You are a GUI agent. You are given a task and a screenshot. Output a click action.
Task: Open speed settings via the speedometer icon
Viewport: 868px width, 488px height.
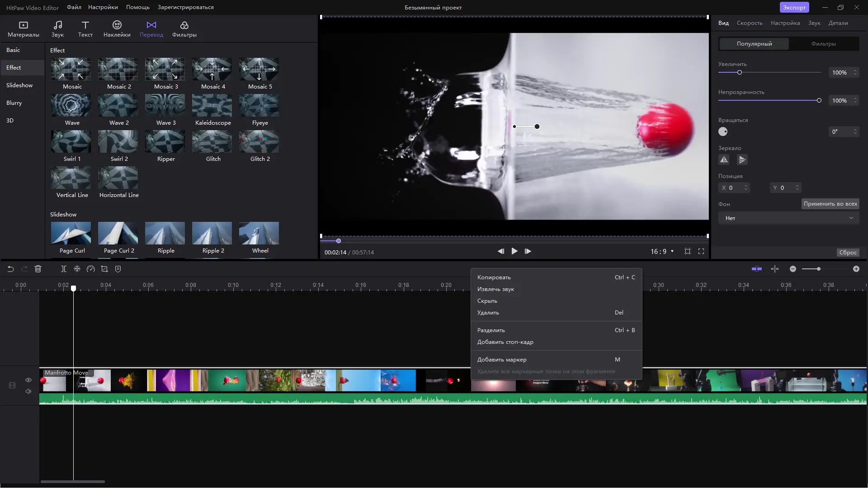pos(91,269)
